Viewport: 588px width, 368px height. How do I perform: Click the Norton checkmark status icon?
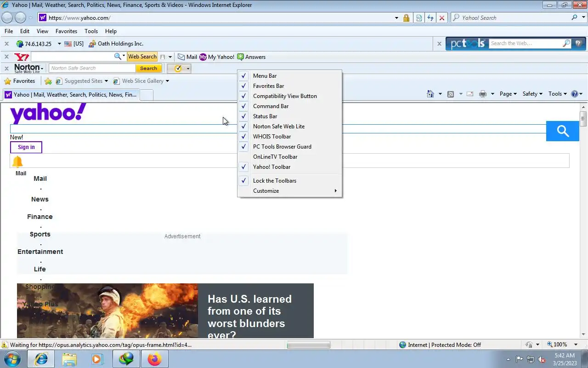tap(178, 69)
